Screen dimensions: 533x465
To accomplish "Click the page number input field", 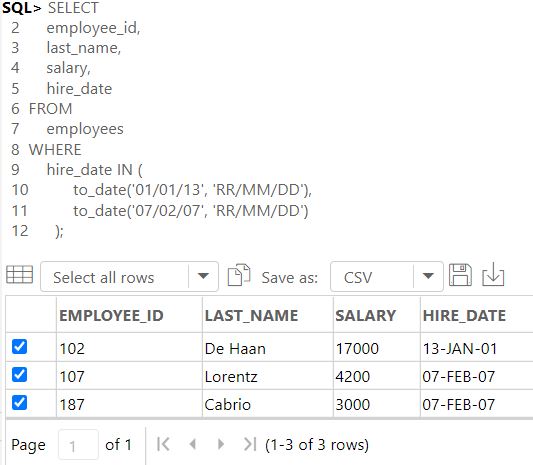I will point(79,445).
